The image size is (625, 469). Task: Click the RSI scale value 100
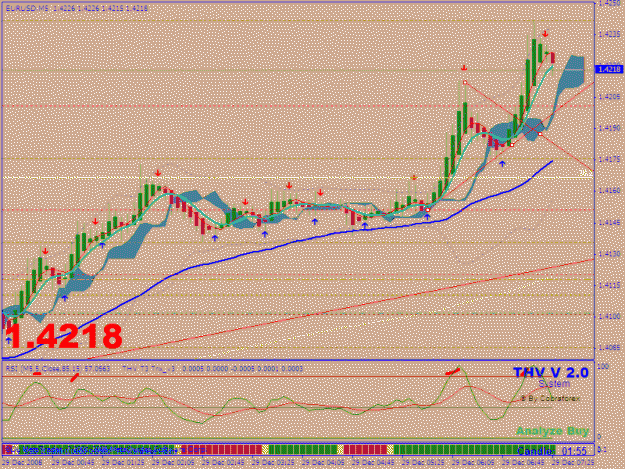pos(603,366)
